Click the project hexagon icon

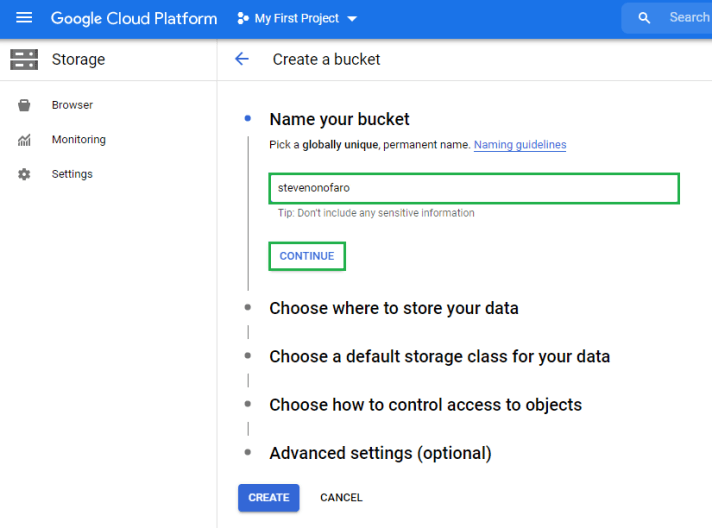click(243, 18)
